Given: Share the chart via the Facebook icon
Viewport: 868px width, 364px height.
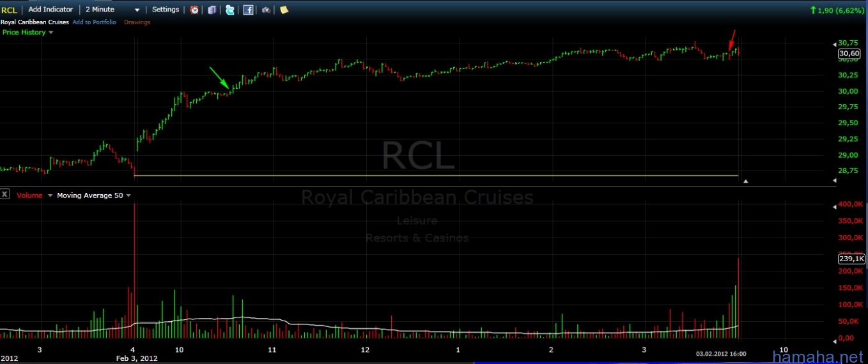Looking at the screenshot, I should [248, 10].
